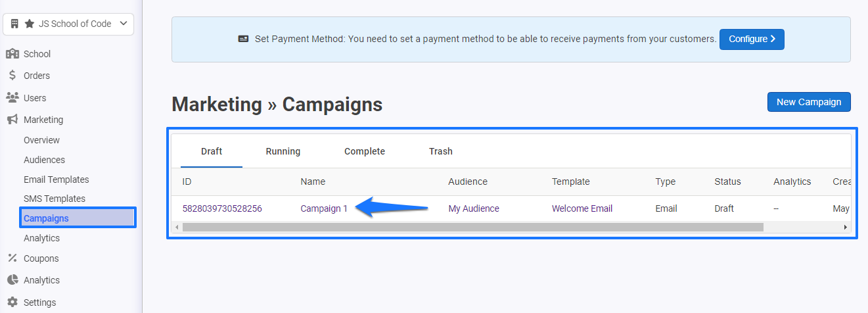Expand the JS School of Code dropdown

(x=68, y=24)
